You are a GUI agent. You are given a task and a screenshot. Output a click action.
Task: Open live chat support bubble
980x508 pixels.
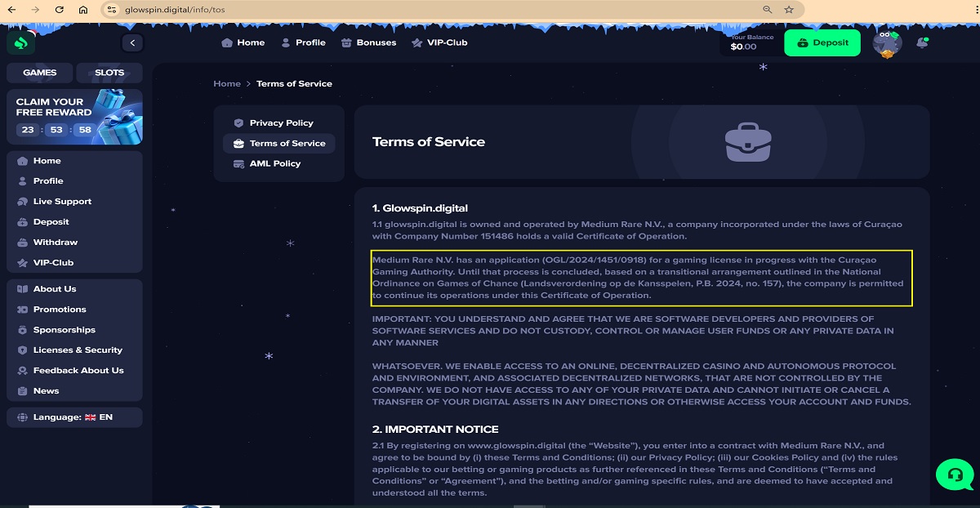point(954,475)
